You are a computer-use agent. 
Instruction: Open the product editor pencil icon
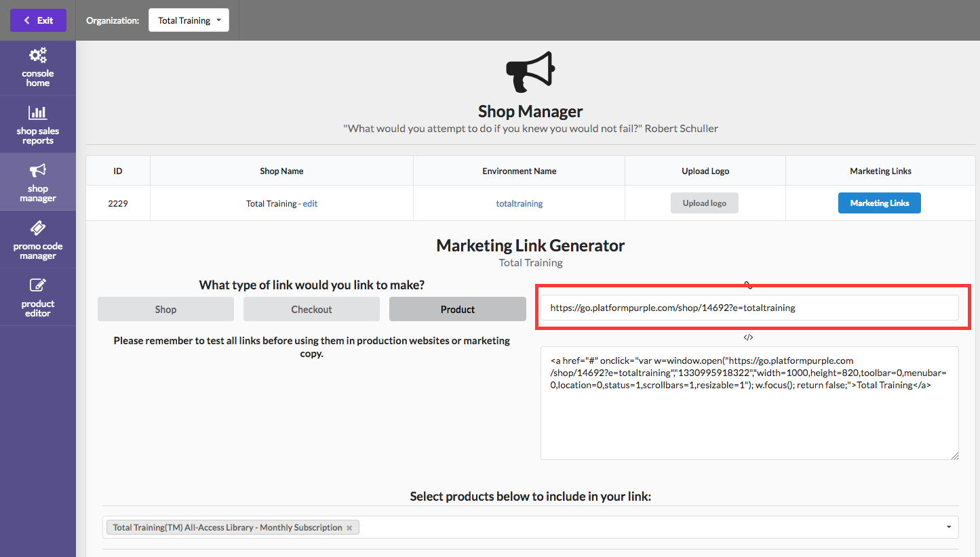tap(38, 285)
